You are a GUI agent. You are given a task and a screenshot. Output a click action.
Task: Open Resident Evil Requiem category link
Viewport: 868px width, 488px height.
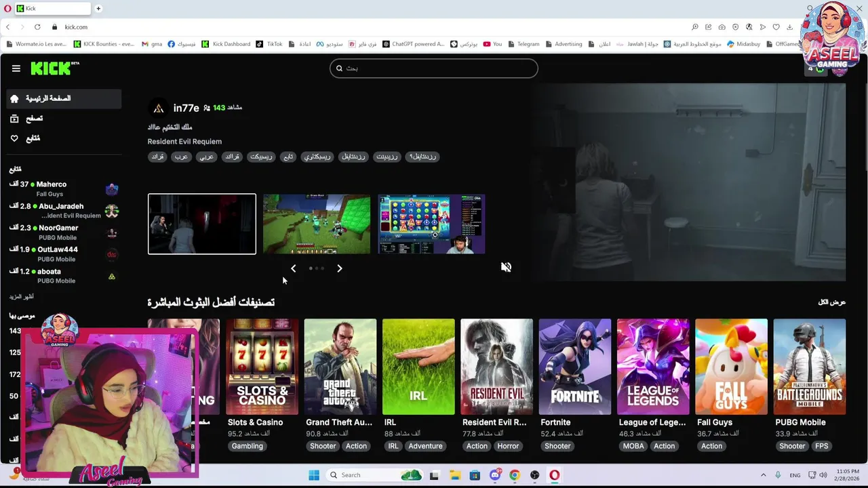point(184,142)
